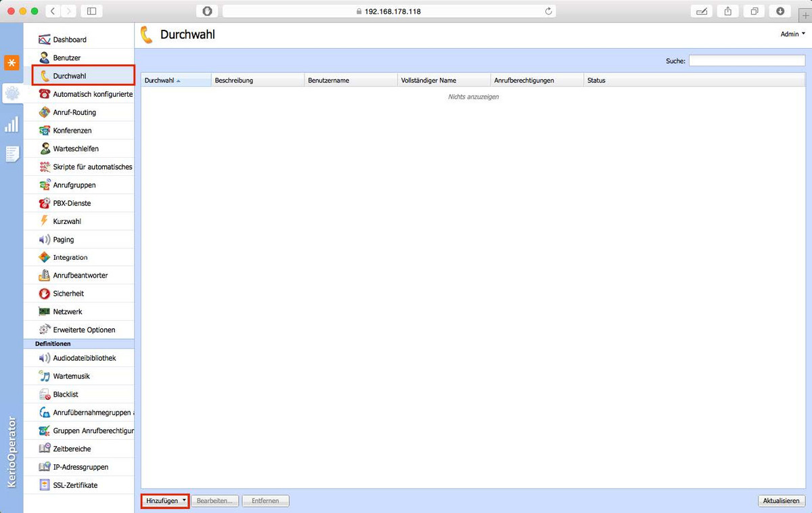
Task: Select the gear configuration icon in left rail
Action: click(x=12, y=94)
